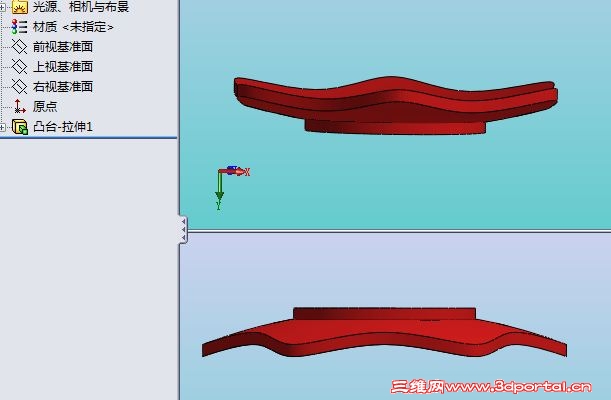Viewport: 611px width, 400px height.
Task: Expand the 光源、相机与布景 node
Action: click(x=2, y=7)
